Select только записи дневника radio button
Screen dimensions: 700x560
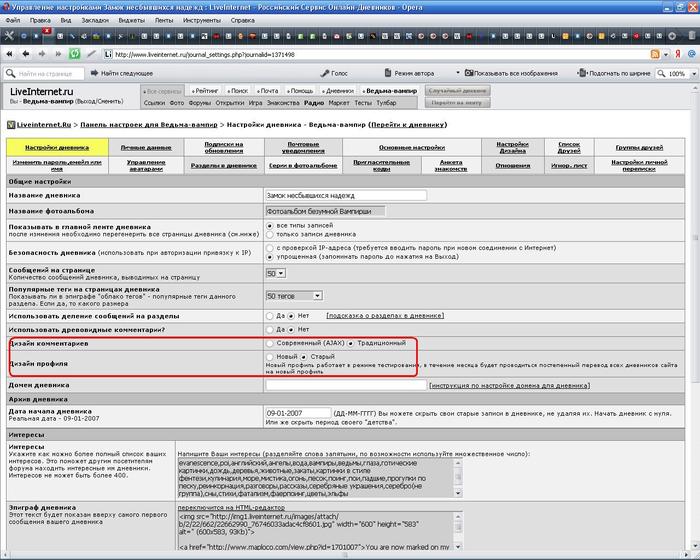tap(270, 234)
